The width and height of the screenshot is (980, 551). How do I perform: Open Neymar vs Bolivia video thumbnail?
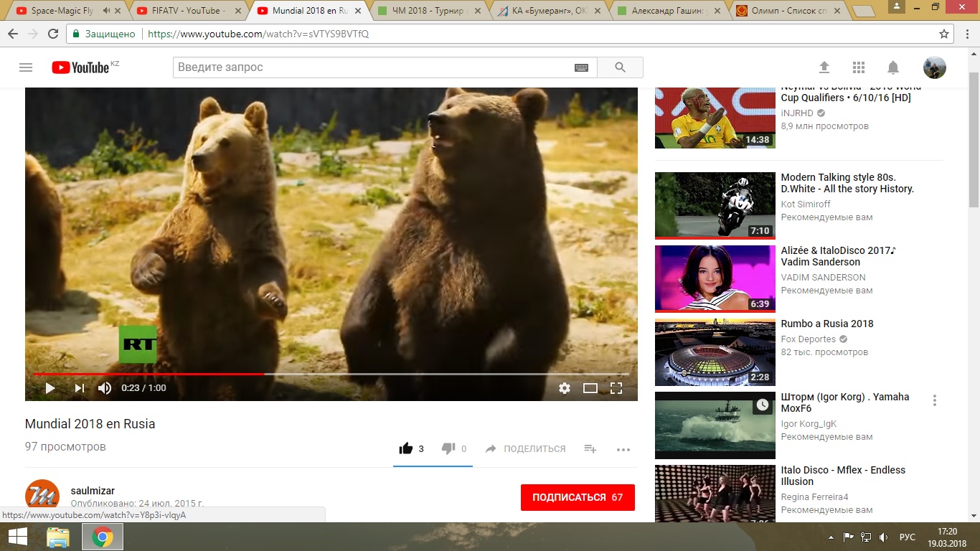[715, 118]
